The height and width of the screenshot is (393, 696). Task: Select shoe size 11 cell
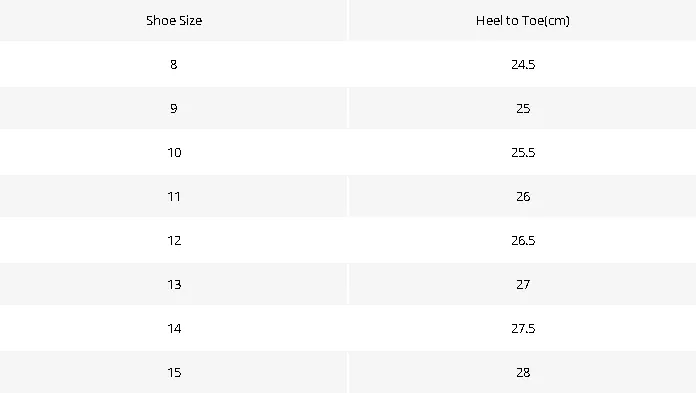coord(174,196)
